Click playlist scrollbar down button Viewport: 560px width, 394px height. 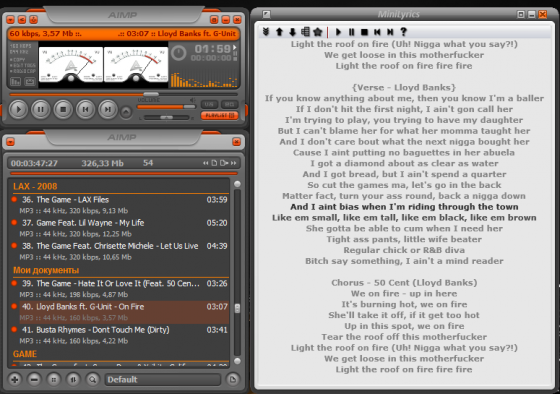click(x=237, y=361)
